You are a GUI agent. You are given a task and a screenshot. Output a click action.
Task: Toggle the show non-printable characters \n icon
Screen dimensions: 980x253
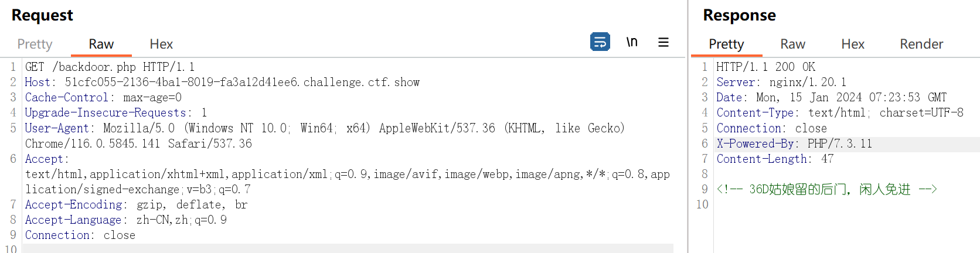coord(632,42)
